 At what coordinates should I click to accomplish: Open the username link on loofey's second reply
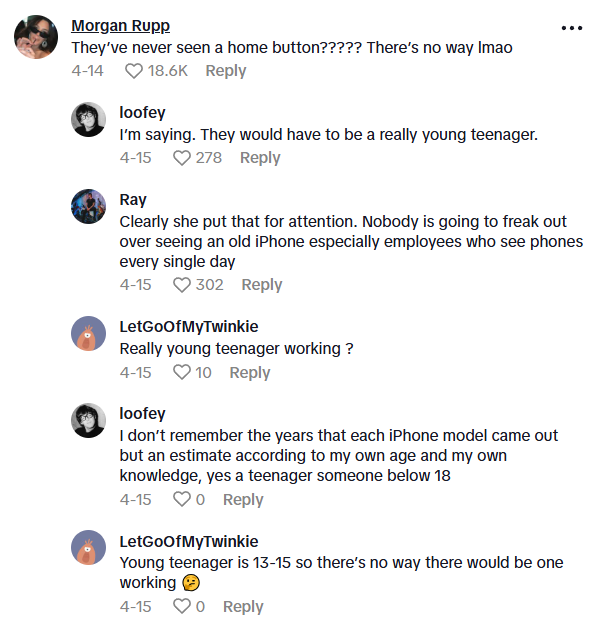(142, 414)
